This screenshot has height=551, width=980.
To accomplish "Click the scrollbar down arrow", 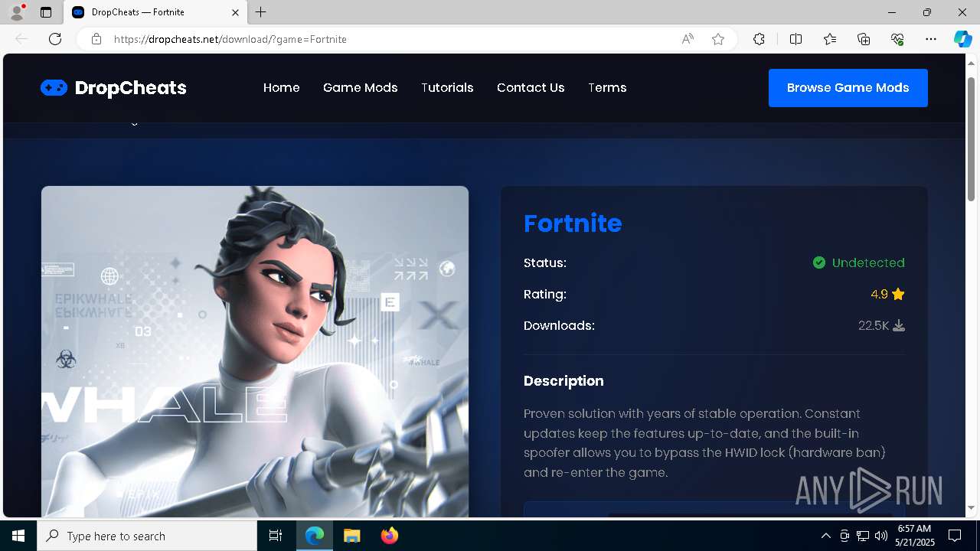I will [972, 508].
